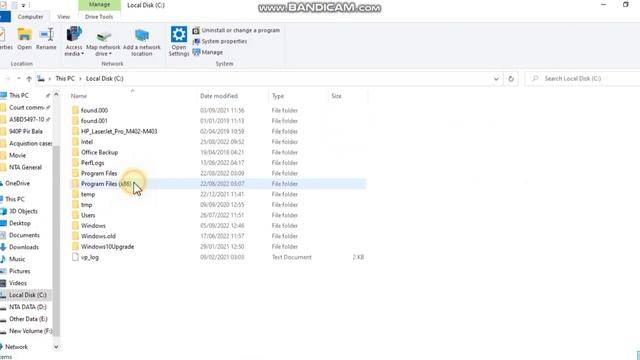Click This PC in the address breadcrumb
Viewport: 640px width, 360px height.
[65, 78]
